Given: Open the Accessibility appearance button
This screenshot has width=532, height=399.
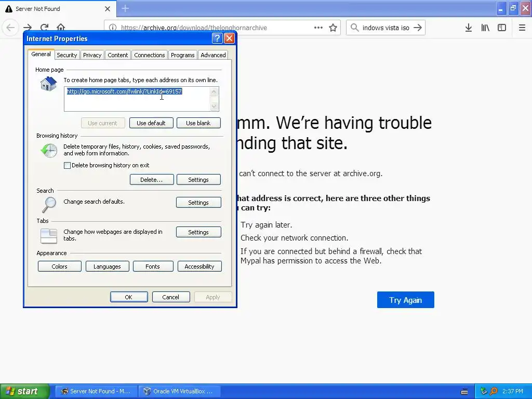Looking at the screenshot, I should pos(199,267).
